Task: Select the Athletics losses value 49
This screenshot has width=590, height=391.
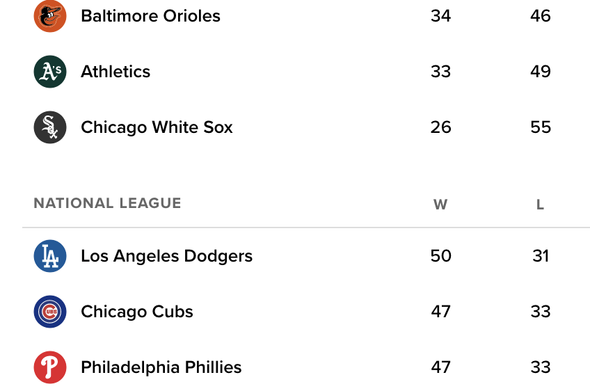Action: (x=541, y=72)
